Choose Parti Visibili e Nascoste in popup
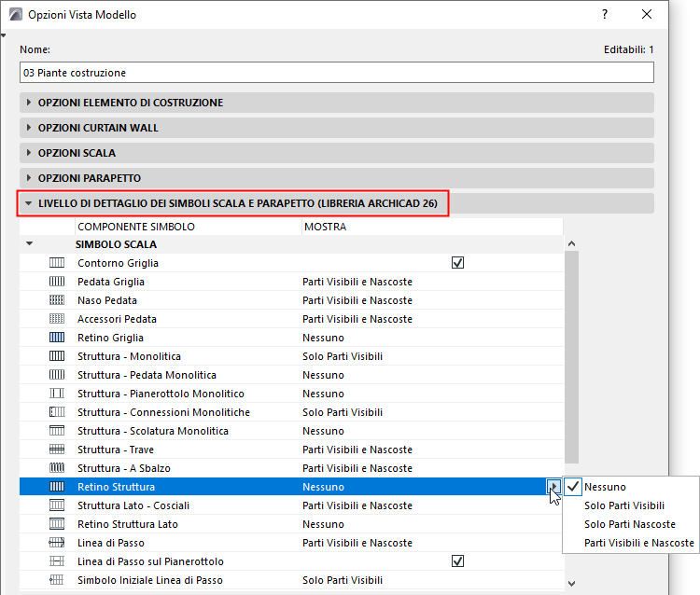Image resolution: width=700 pixels, height=595 pixels. (x=638, y=543)
